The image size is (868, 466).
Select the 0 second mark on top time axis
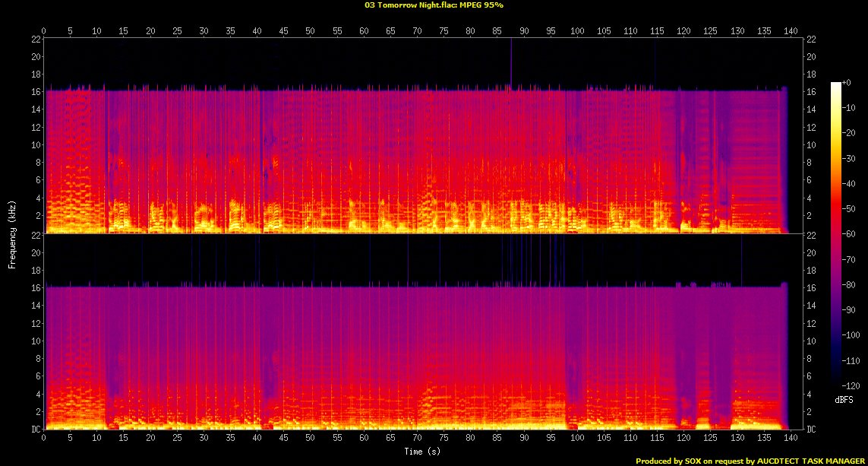[x=44, y=31]
